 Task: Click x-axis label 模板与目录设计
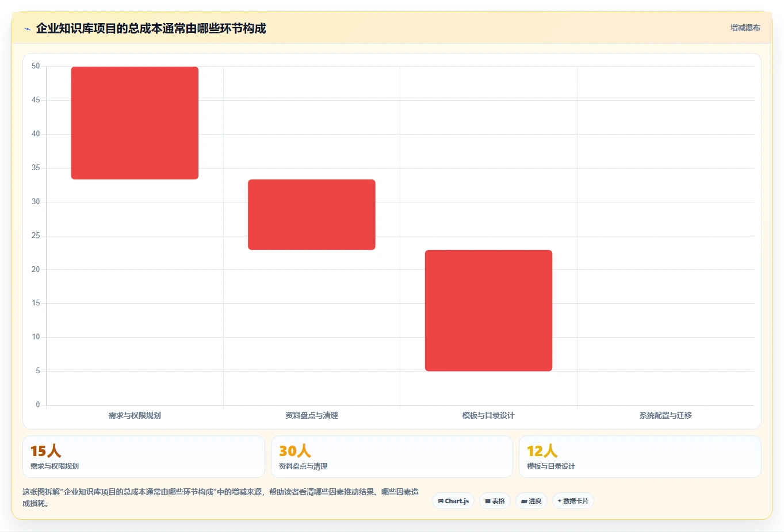(488, 415)
